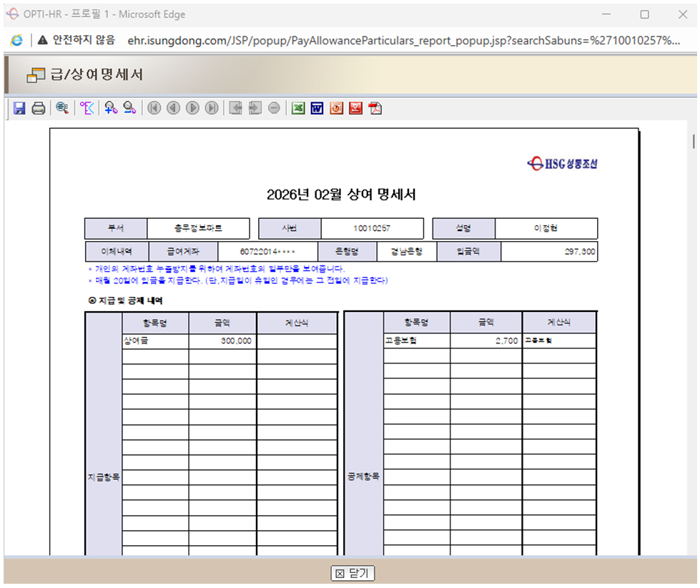The width and height of the screenshot is (700, 588).
Task: Save the pay statement document
Action: point(18,108)
